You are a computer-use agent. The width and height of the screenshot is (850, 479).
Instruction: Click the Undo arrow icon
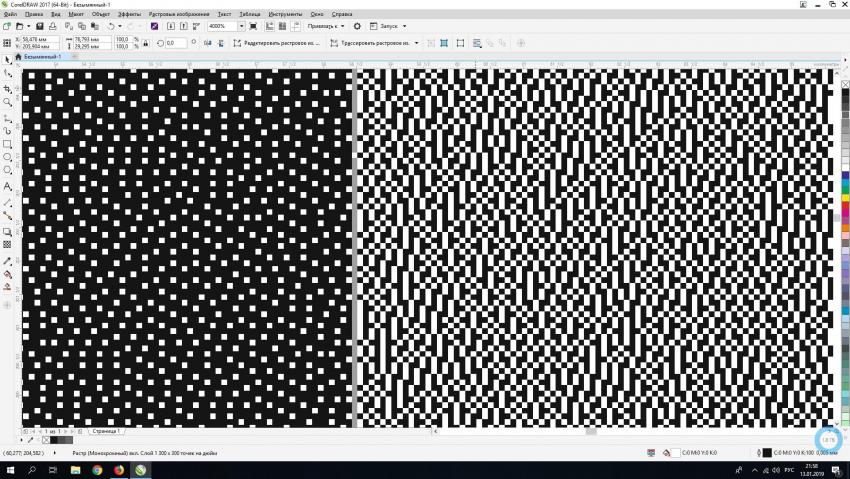coord(110,26)
